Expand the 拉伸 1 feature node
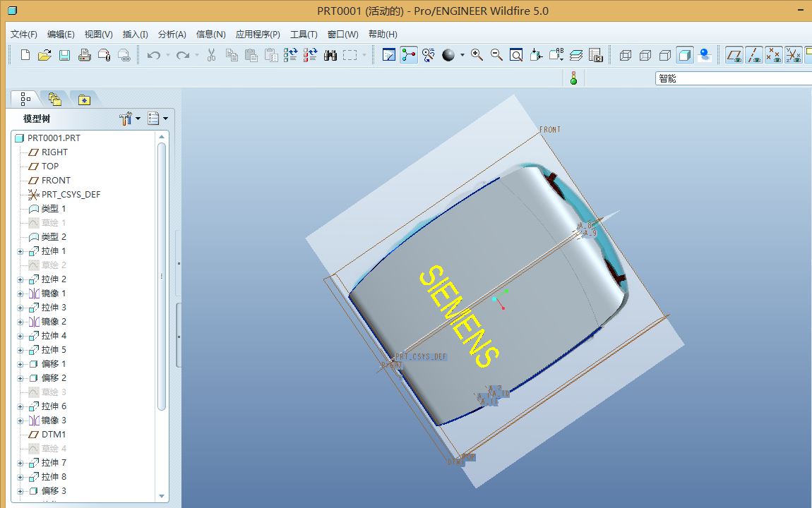The image size is (812, 508). [x=20, y=251]
